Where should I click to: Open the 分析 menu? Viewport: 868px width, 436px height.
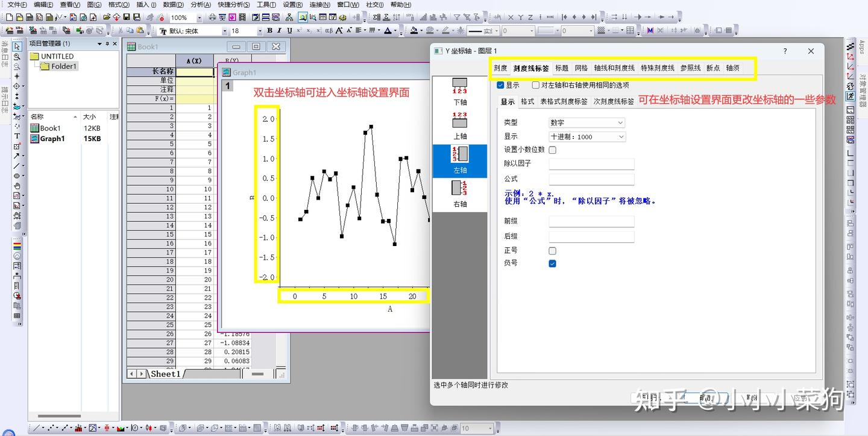(199, 4)
